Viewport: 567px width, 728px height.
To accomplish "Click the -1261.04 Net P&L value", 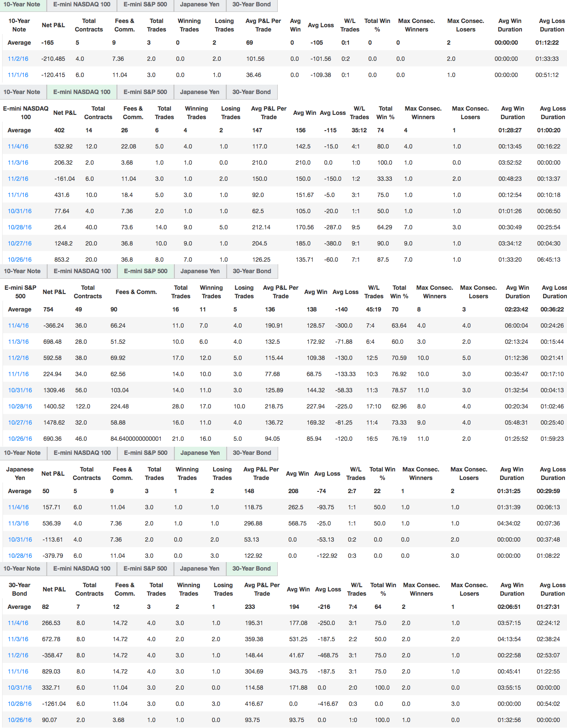I will point(54,704).
